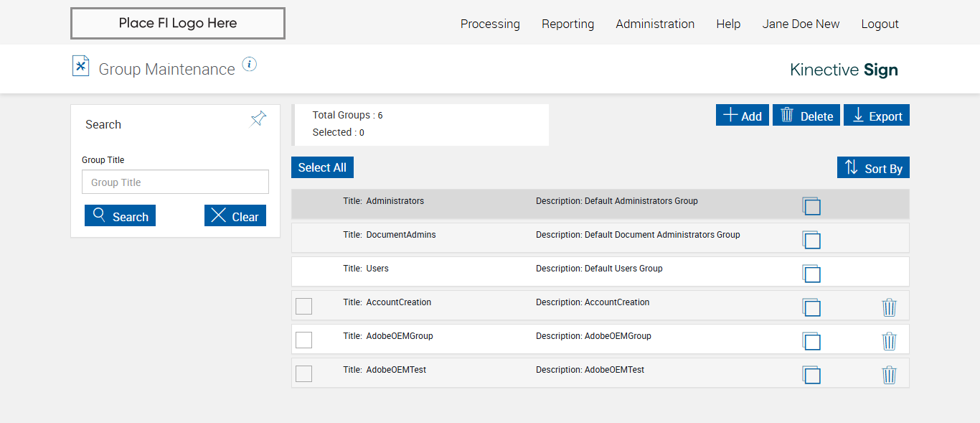980x423 pixels.
Task: Click the copy icon for Users group
Action: pos(811,274)
